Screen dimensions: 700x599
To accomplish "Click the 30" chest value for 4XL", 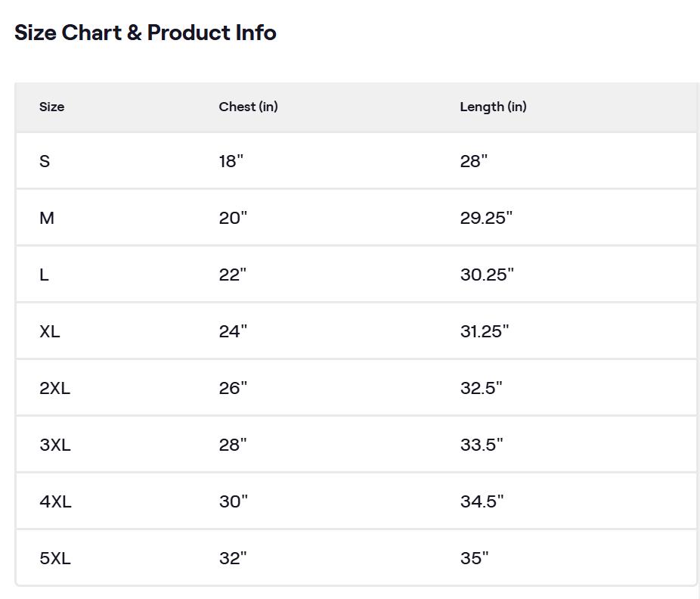I will 233,501.
